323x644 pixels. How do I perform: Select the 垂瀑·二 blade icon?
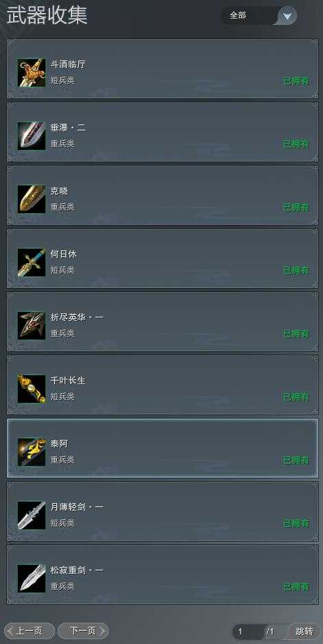(32, 136)
